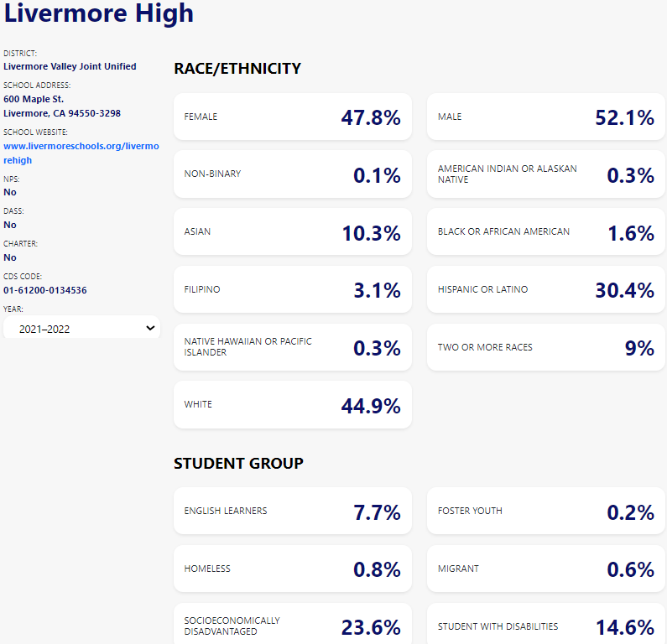Select Native Hawaiian or Pacific Islander card

(292, 347)
